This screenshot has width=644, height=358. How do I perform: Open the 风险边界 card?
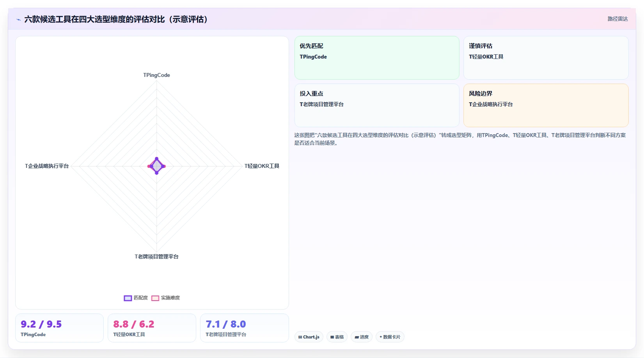(546, 105)
